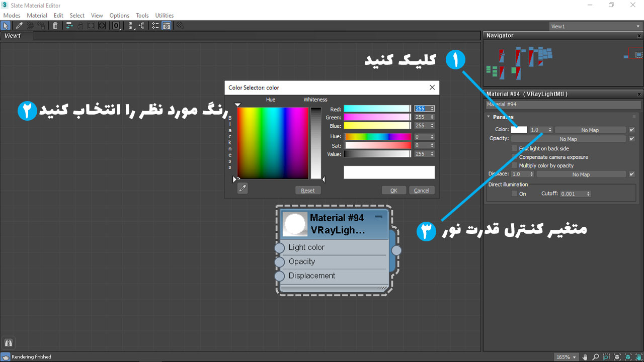Adjust the Red value spinner
This screenshot has width=644, height=362.
432,109
